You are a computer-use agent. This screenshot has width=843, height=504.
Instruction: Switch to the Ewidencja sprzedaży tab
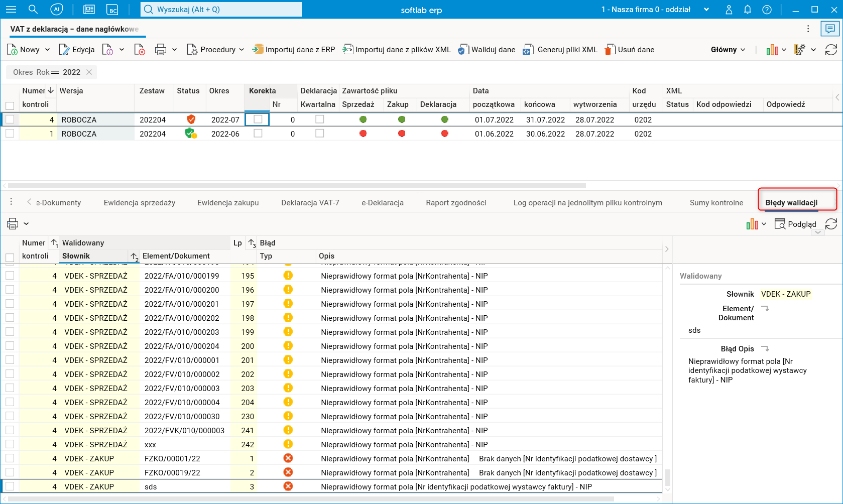[139, 203]
